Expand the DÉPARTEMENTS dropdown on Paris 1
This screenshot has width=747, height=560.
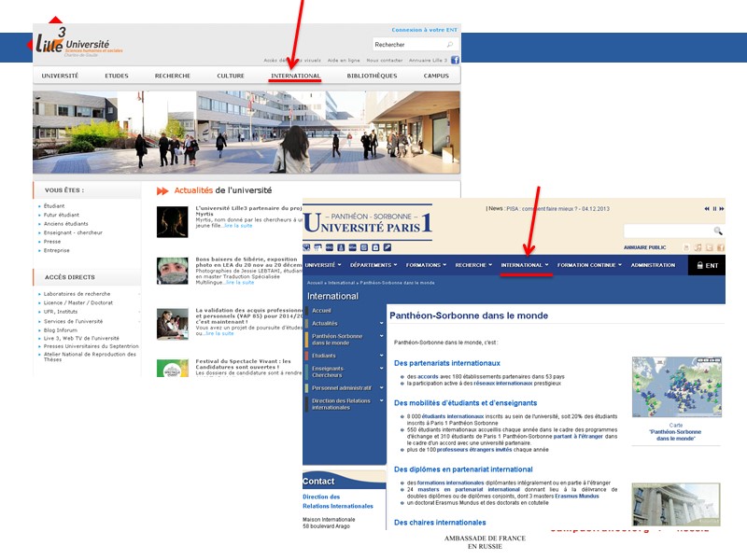pyautogui.click(x=373, y=265)
